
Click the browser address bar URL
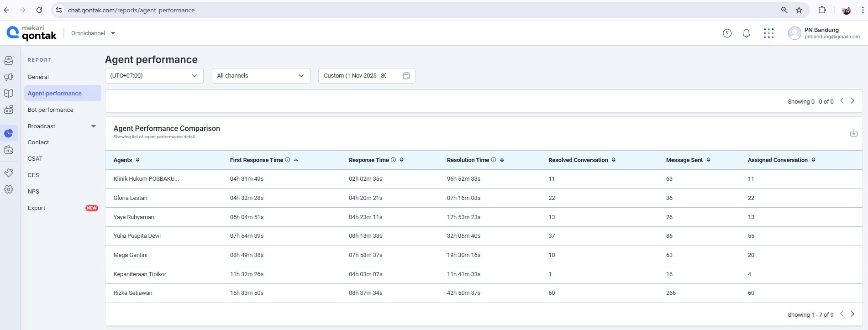(x=131, y=10)
